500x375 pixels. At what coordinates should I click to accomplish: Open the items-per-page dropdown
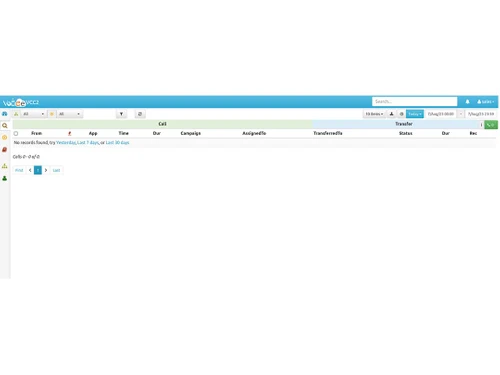point(374,114)
